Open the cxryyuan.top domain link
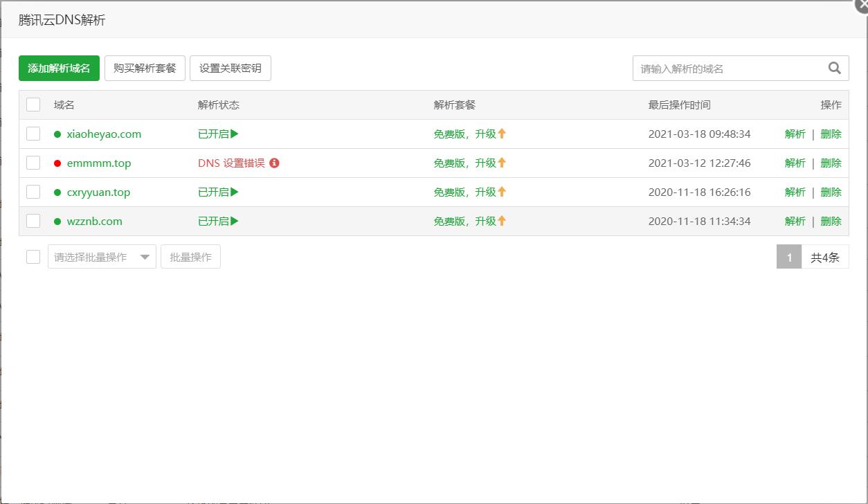The width and height of the screenshot is (868, 504). 98,192
